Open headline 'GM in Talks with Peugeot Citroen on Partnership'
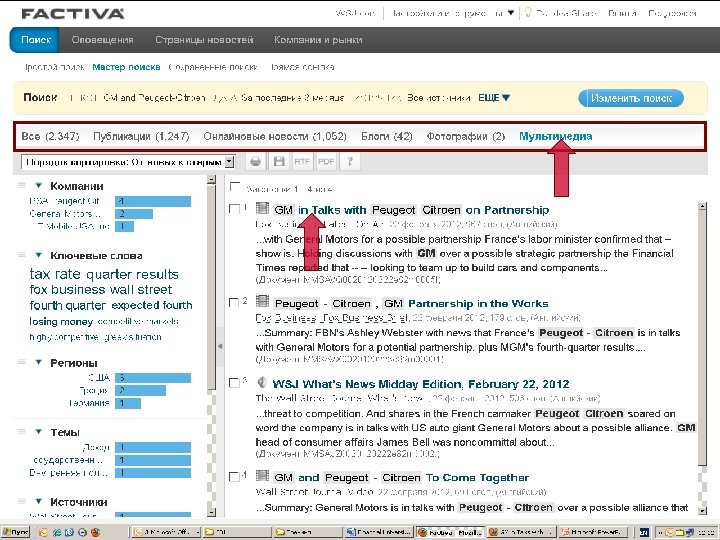This screenshot has width=720, height=540. tap(411, 210)
